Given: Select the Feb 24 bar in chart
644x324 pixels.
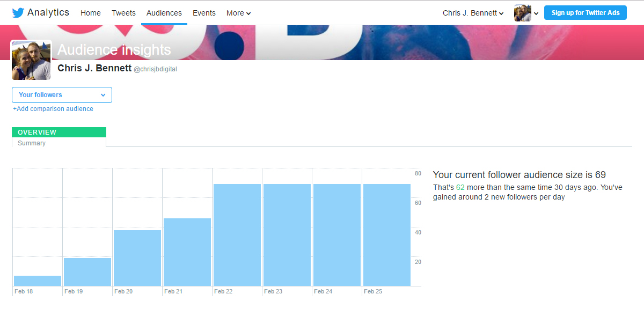Looking at the screenshot, I should point(337,235).
